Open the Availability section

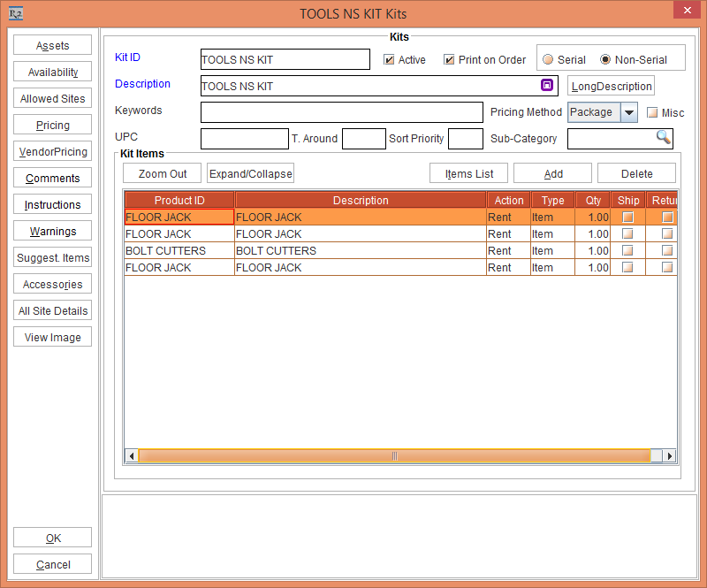53,73
